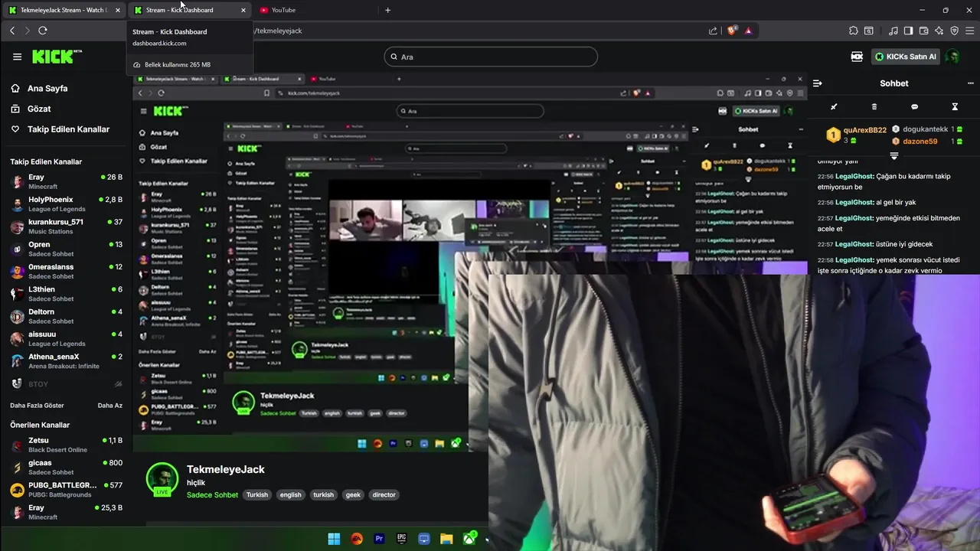This screenshot has width=980, height=551.
Task: Click the speech bubble icon under Sohbet header
Action: click(x=914, y=106)
